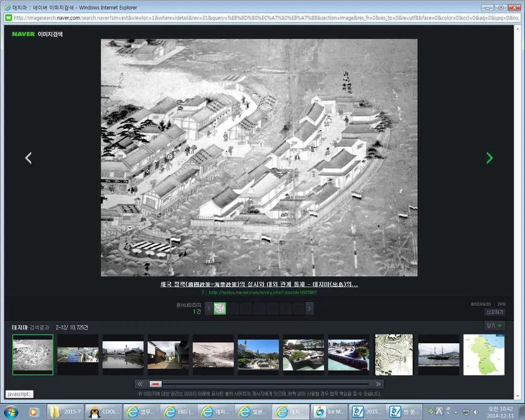
Task: Open the media player taskbar icon
Action: pos(34,412)
